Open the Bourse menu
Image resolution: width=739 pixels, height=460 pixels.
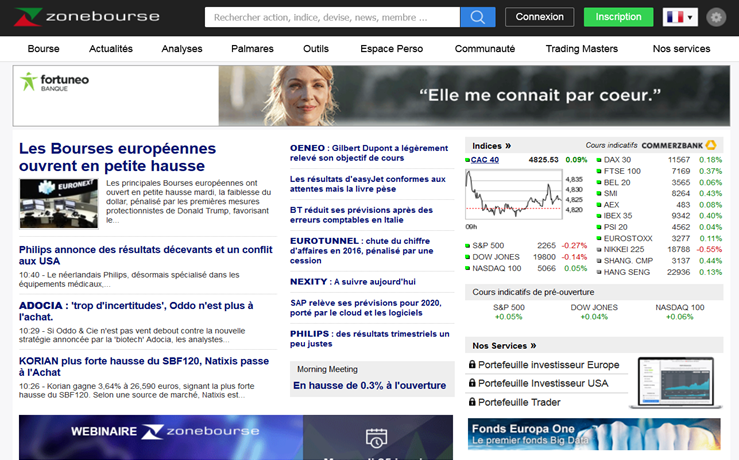pos(43,49)
